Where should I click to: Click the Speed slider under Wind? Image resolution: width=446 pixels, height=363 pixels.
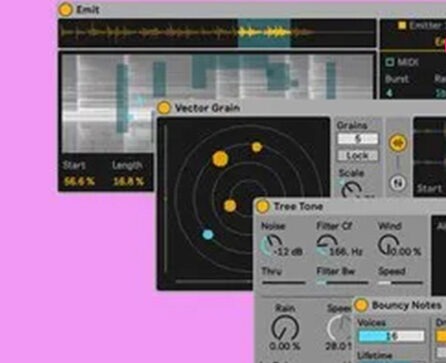coord(400,283)
